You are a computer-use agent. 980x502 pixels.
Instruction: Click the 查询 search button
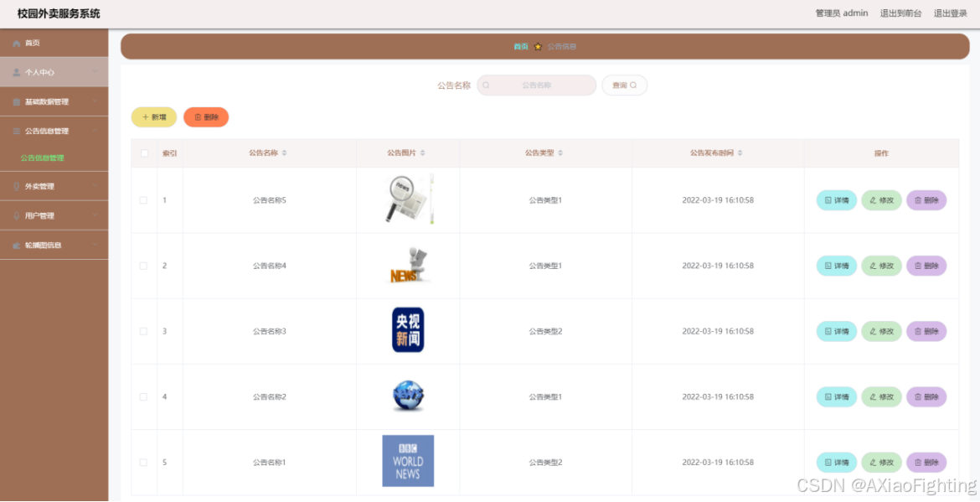[x=624, y=85]
